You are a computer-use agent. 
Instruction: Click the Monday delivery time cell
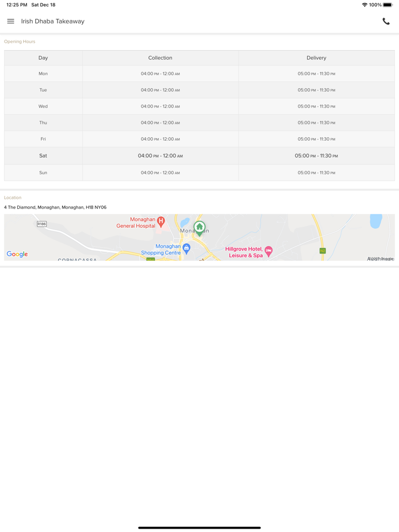point(316,74)
